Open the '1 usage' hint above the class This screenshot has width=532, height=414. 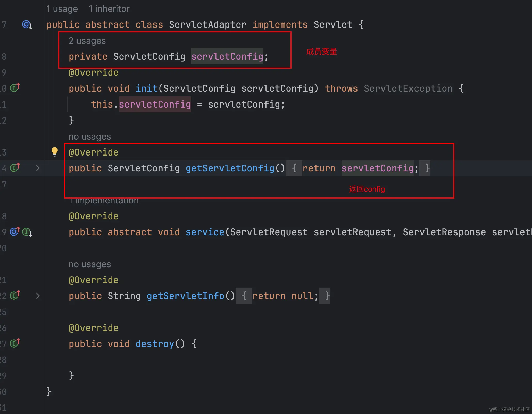62,9
